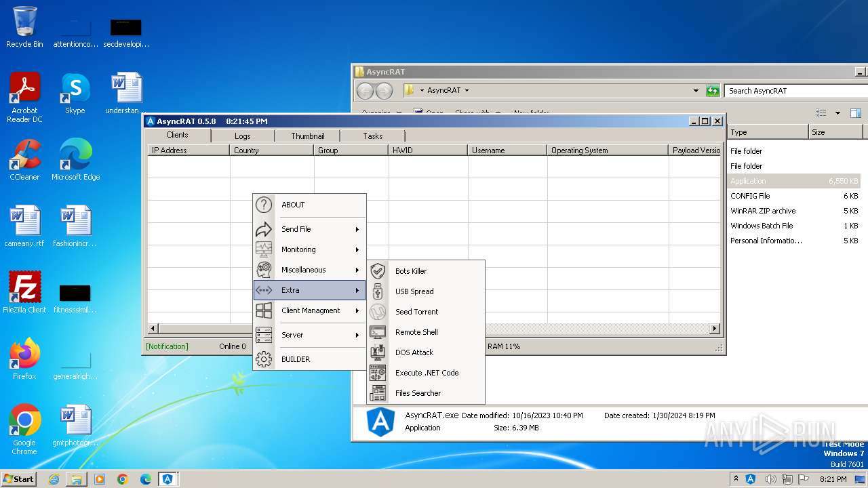The height and width of the screenshot is (488, 868).
Task: Sort by IP Address column header
Action: 189,150
